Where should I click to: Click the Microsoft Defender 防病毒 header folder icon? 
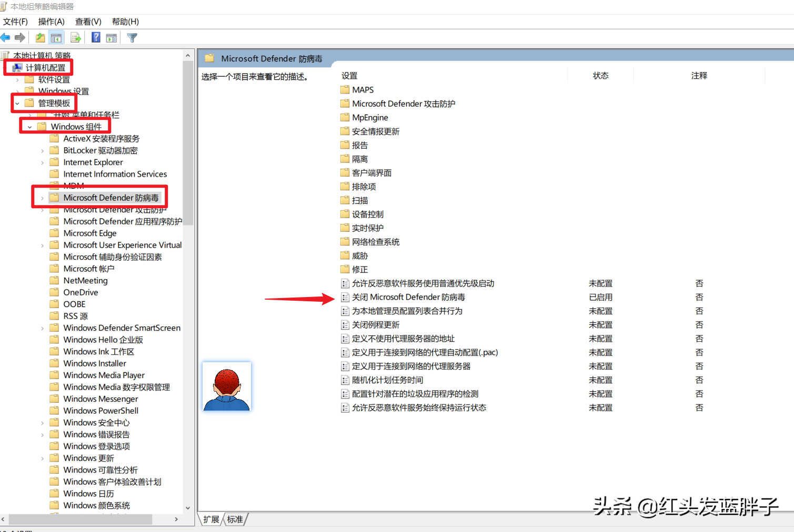pos(209,58)
